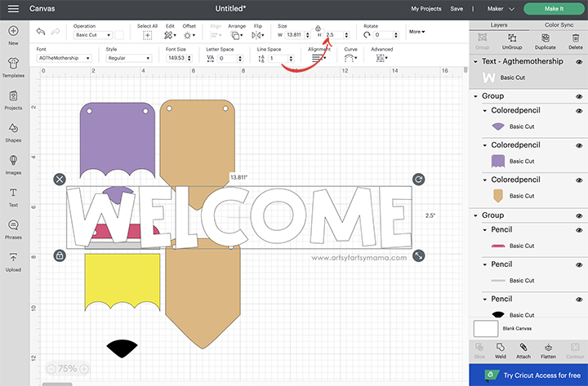Viewport: 588px width, 386px height.
Task: Open the Upload tool
Action: 13,262
